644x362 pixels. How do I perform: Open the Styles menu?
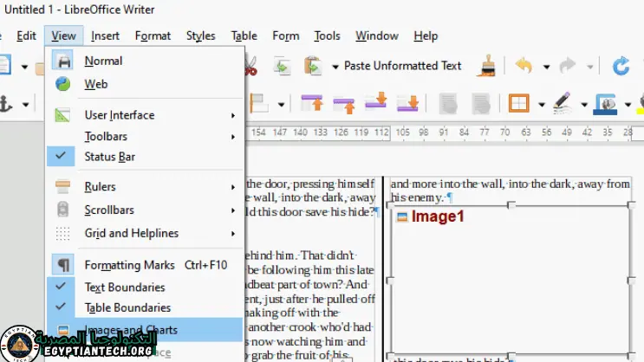(x=200, y=36)
